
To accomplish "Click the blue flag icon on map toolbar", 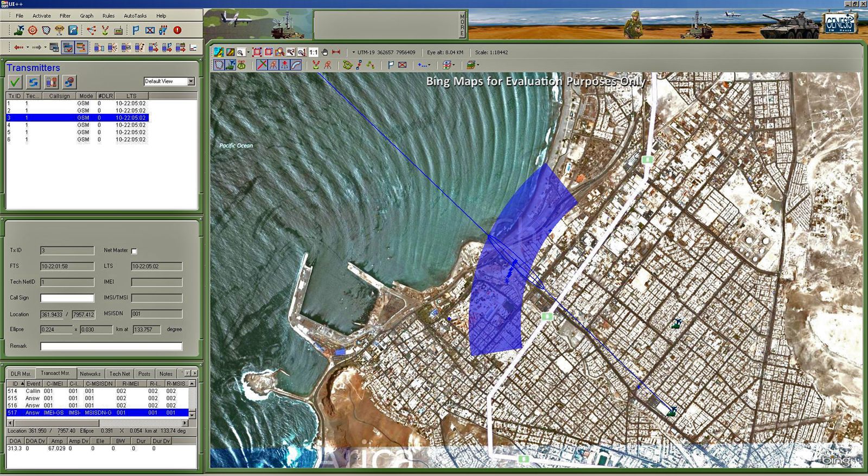I will click(391, 65).
